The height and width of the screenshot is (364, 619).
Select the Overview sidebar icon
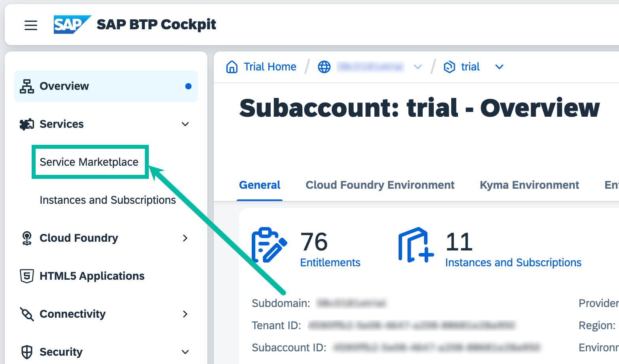(26, 86)
